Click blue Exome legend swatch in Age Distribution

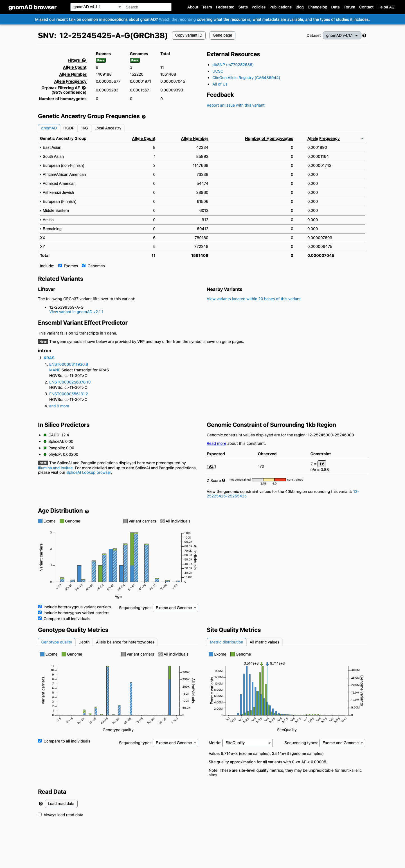pyautogui.click(x=40, y=521)
